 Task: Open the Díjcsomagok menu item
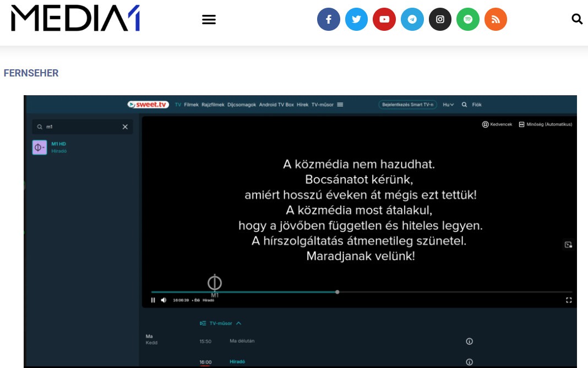(x=242, y=105)
